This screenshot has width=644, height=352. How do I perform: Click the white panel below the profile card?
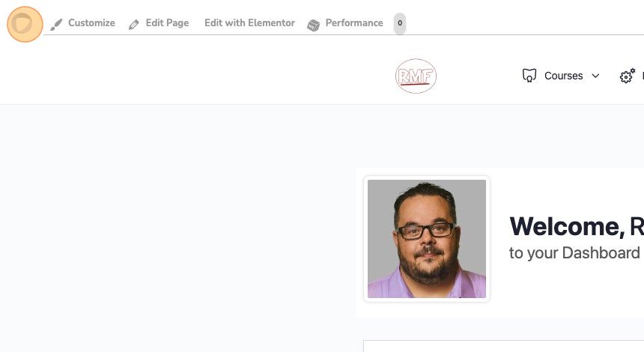pyautogui.click(x=503, y=346)
